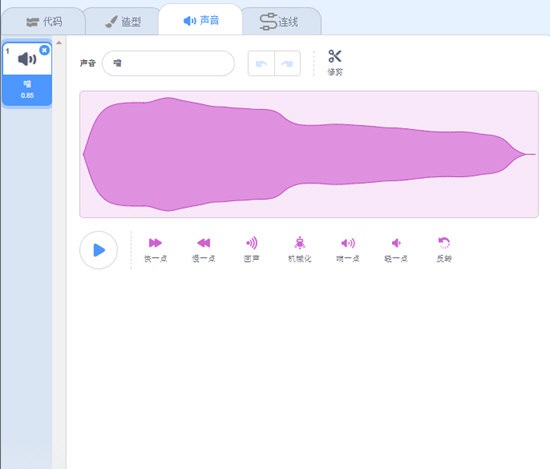Select the 修剪 (trim) scissors tool
550x469 pixels.
335,62
